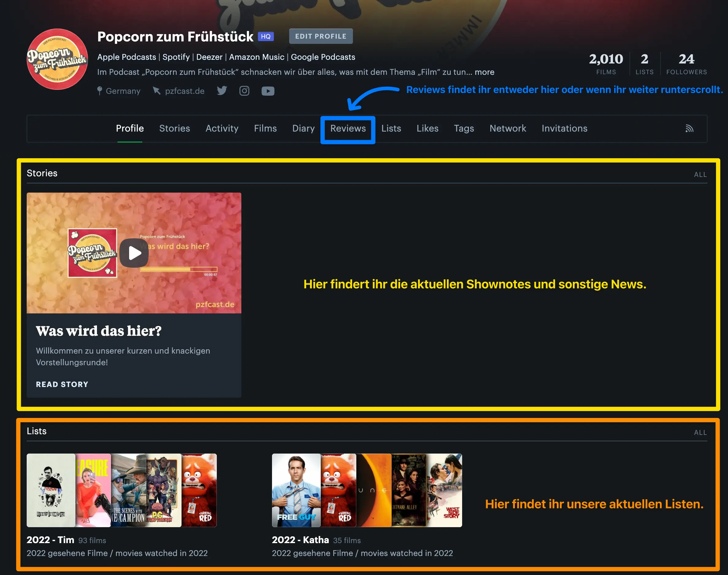Play the story video thumbnail
The height and width of the screenshot is (575, 728).
click(134, 253)
